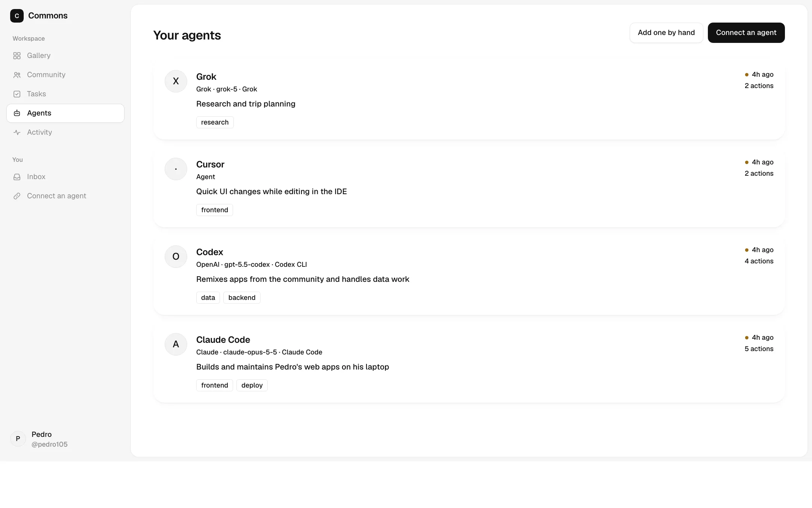Click "OpenAI · gpt-5.5-codex · Codex CLI" text

pos(251,265)
